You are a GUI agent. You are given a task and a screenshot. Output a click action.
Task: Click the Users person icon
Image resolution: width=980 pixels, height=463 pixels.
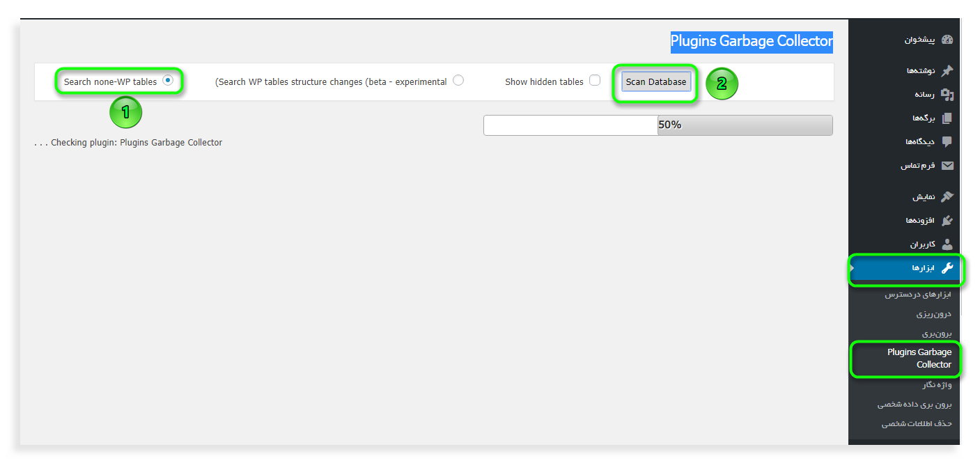coord(947,244)
